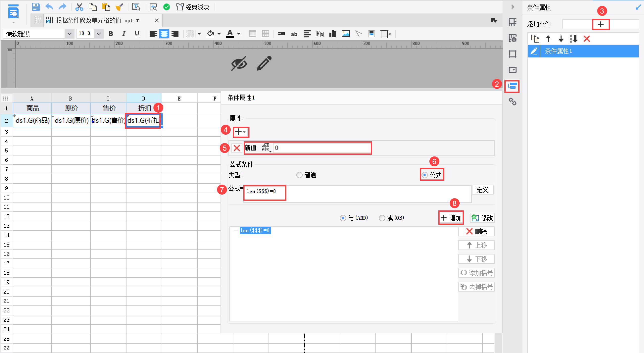This screenshot has height=353, width=644.
Task: Select the 公式 type radio button
Action: (424, 175)
